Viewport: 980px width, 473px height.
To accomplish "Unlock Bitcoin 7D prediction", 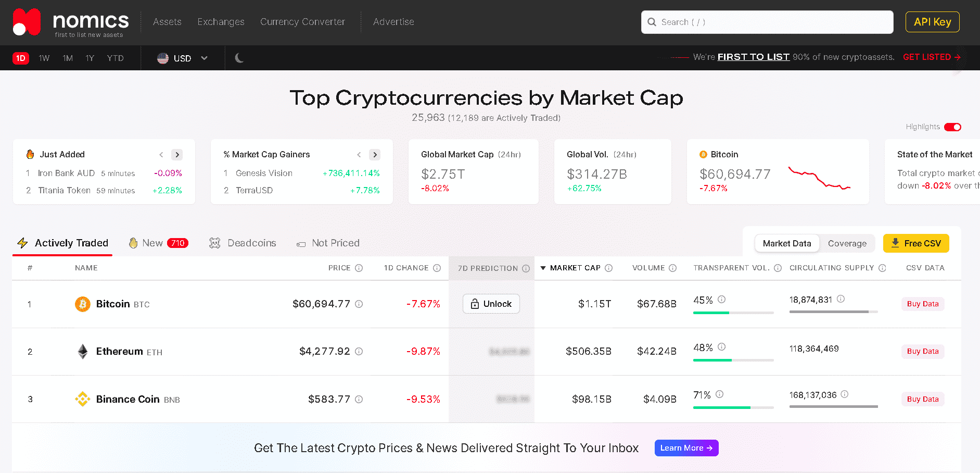I will (x=491, y=304).
